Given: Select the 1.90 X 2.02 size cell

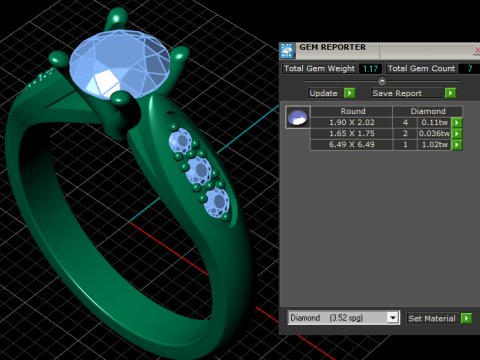Looking at the screenshot, I should tap(352, 122).
